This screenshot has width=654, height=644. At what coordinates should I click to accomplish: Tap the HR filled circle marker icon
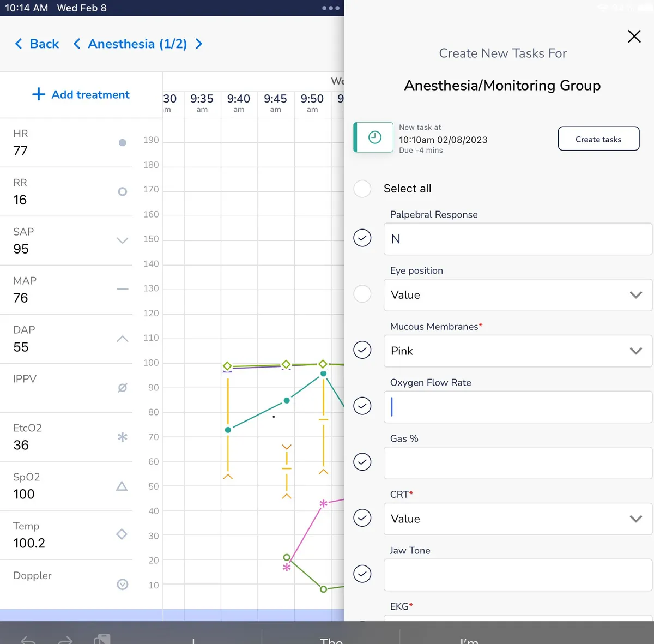[123, 143]
